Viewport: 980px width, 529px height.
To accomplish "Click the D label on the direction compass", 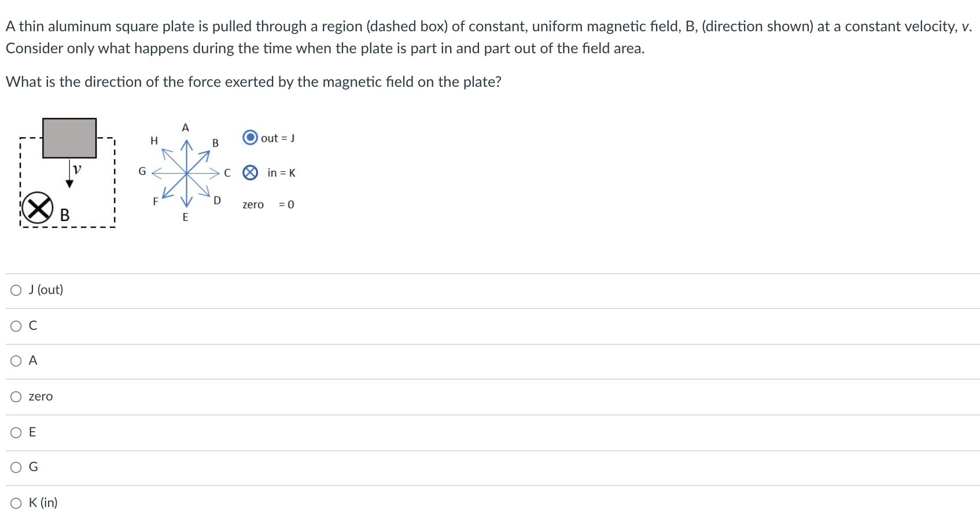I will coord(217,201).
